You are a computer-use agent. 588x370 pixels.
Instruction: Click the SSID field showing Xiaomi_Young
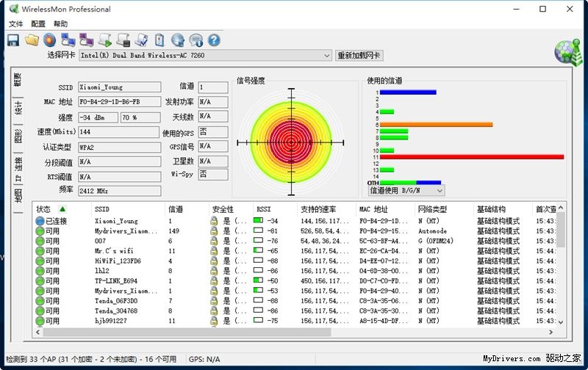pyautogui.click(x=120, y=87)
